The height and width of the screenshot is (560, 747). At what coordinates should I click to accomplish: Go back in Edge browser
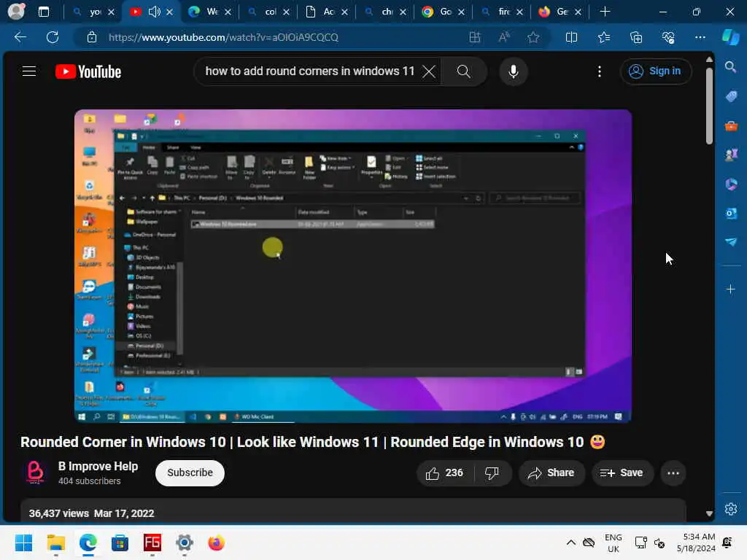(20, 37)
